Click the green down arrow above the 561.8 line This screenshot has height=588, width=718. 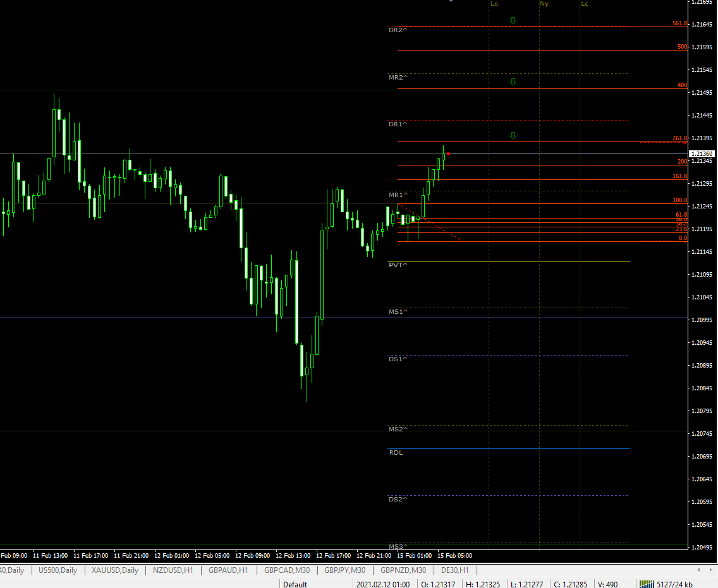coord(513,20)
